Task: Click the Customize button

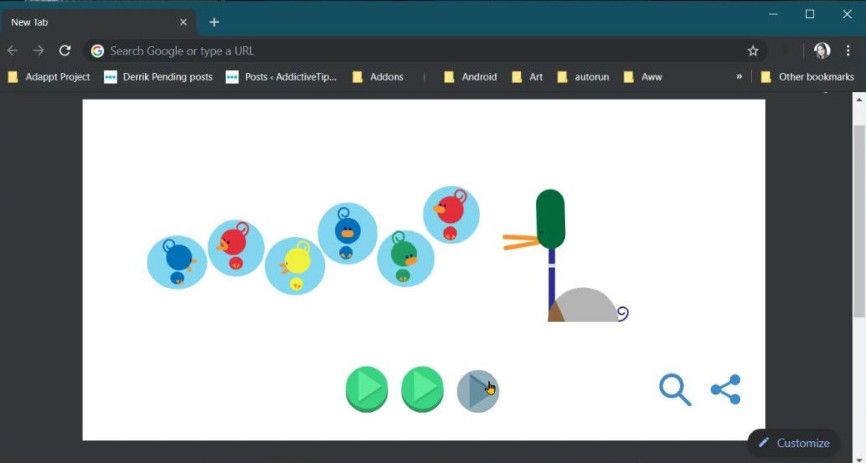Action: (793, 442)
